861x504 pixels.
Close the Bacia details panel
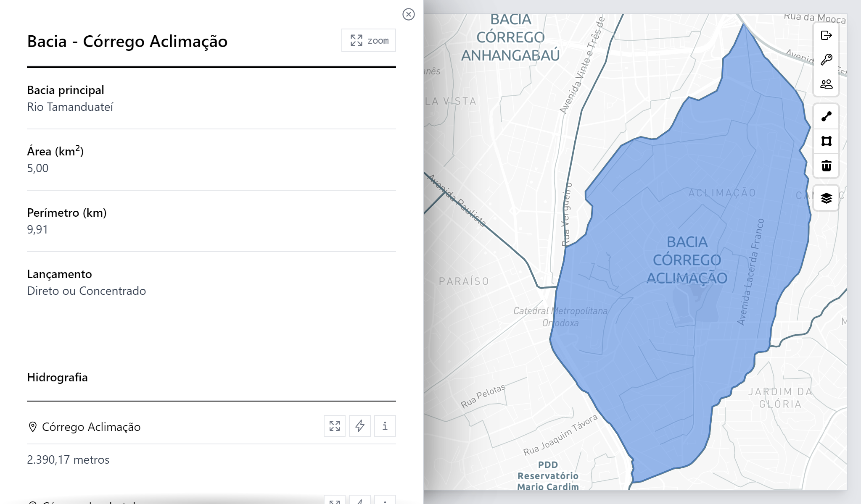(x=408, y=14)
